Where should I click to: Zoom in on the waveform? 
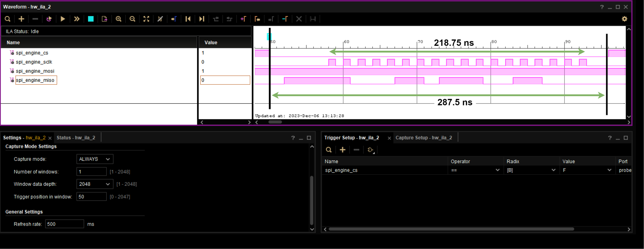click(x=119, y=19)
